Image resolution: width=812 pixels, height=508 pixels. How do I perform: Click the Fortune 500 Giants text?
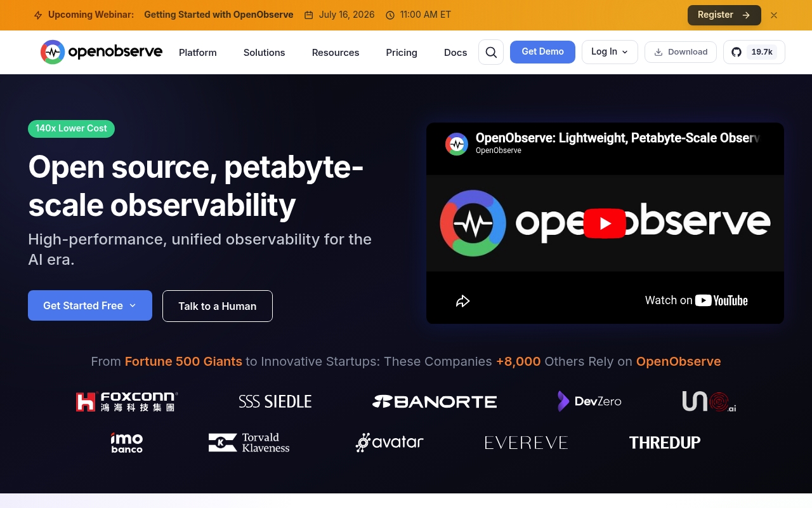(183, 361)
